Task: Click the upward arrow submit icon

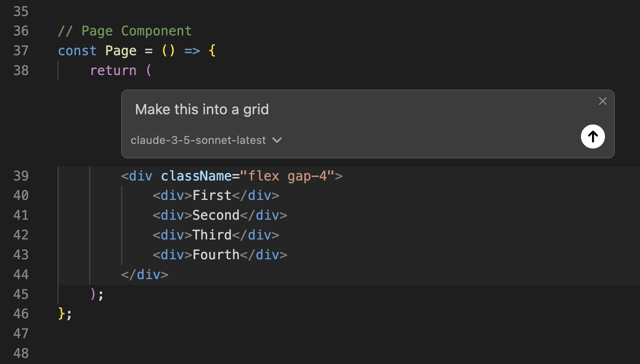Action: click(593, 136)
